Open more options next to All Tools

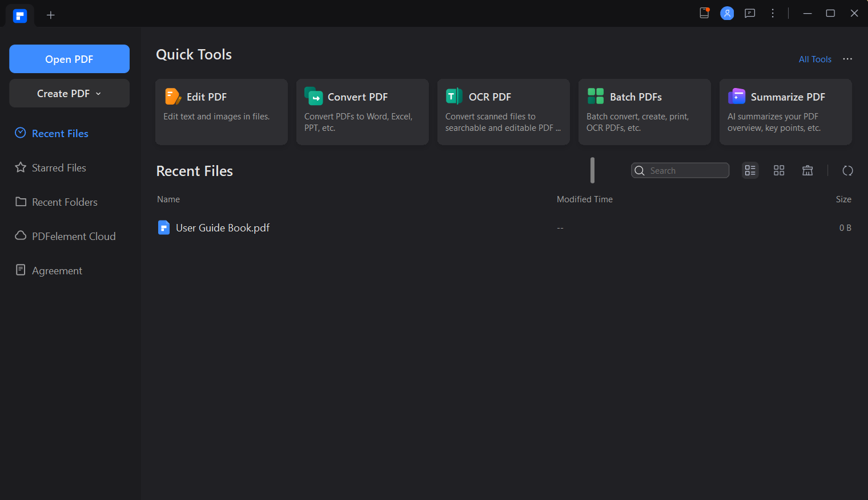coord(847,59)
